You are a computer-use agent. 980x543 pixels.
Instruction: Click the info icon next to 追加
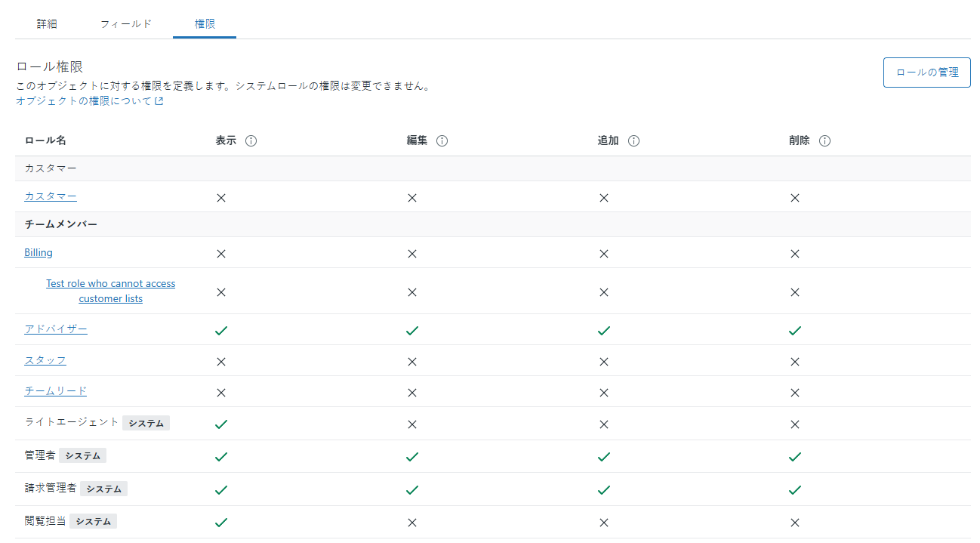(x=633, y=141)
